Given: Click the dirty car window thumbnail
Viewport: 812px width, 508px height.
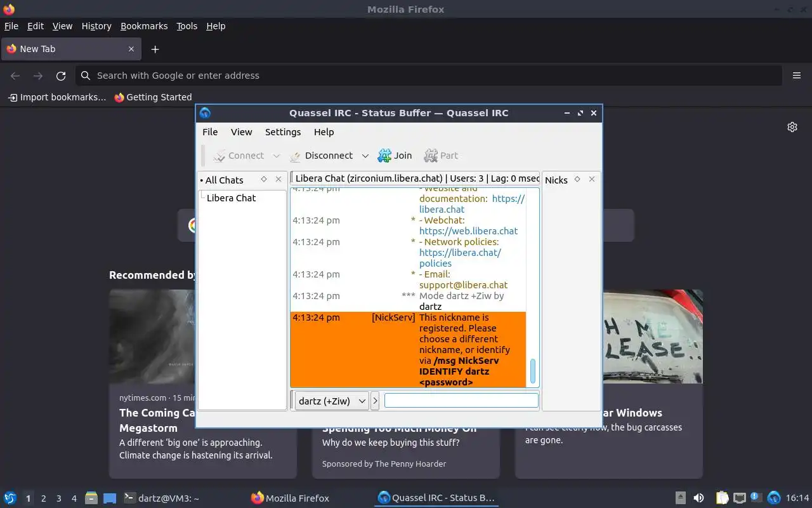Looking at the screenshot, I should (652, 337).
